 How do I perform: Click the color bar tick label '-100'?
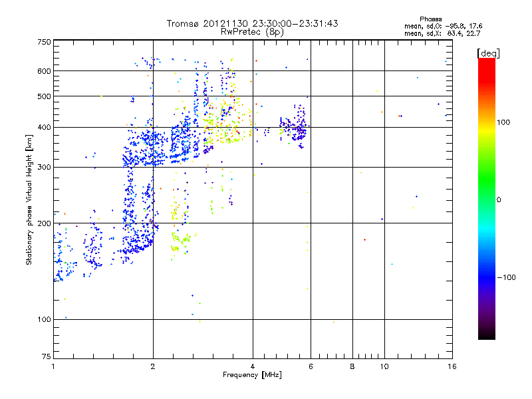(x=506, y=277)
